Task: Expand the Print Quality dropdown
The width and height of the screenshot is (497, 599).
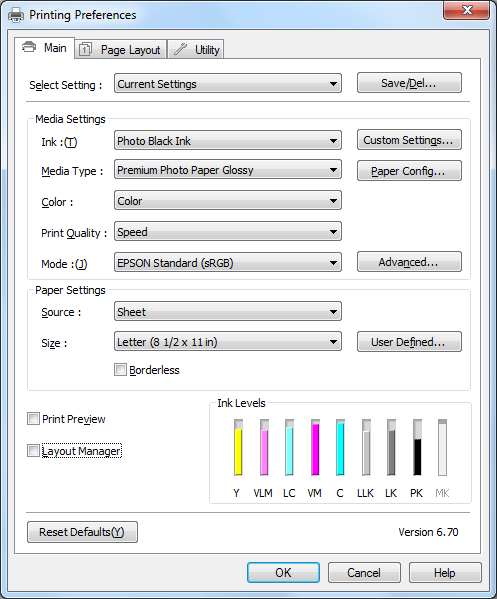Action: coord(228,232)
